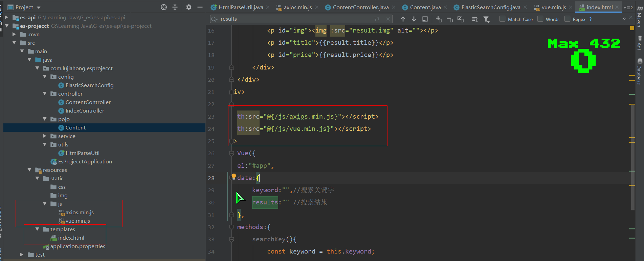Screen dimensions: 644x261
Task: Go to next search occurrence arrow
Action: [x=414, y=19]
